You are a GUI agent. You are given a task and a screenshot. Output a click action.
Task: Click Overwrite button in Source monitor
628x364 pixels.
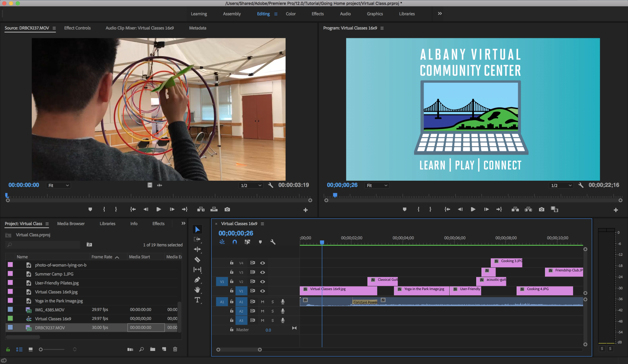(214, 209)
